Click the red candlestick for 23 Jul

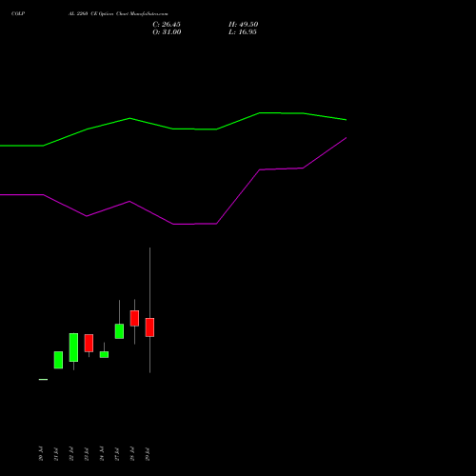click(89, 343)
